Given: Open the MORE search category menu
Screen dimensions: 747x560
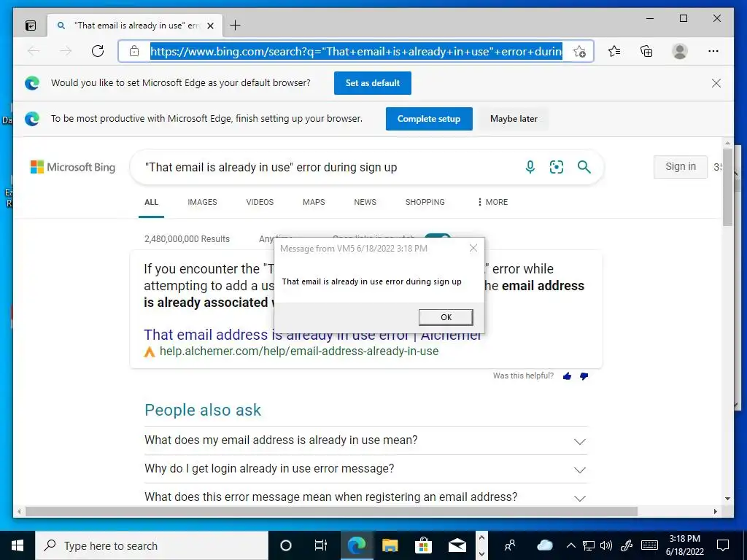Looking at the screenshot, I should tap(492, 202).
